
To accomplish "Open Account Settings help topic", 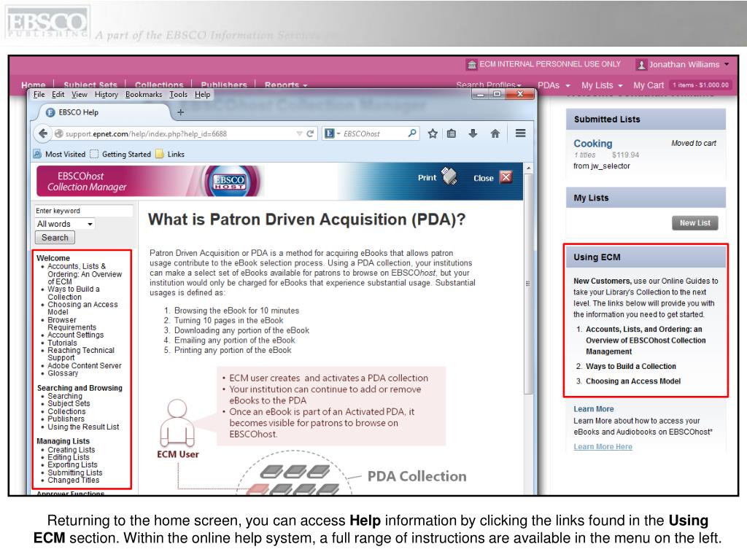I will (75, 335).
